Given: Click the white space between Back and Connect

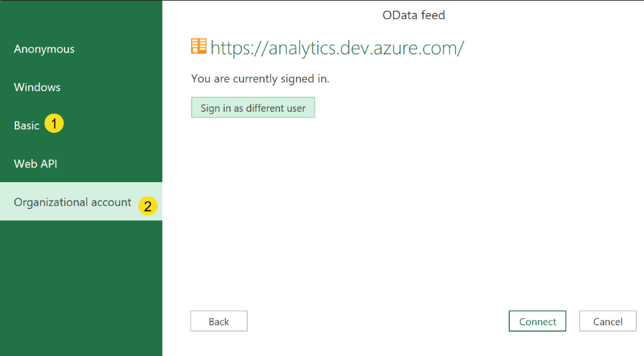Looking at the screenshot, I should (x=378, y=321).
